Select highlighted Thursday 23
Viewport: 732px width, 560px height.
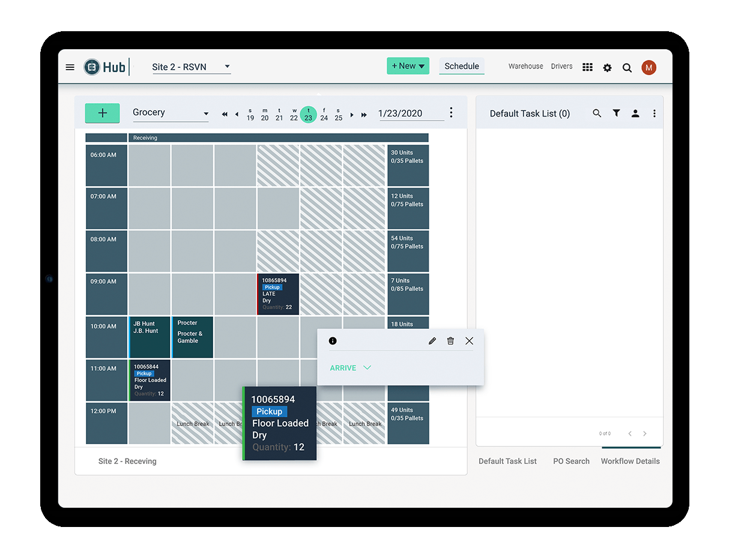[x=308, y=114]
